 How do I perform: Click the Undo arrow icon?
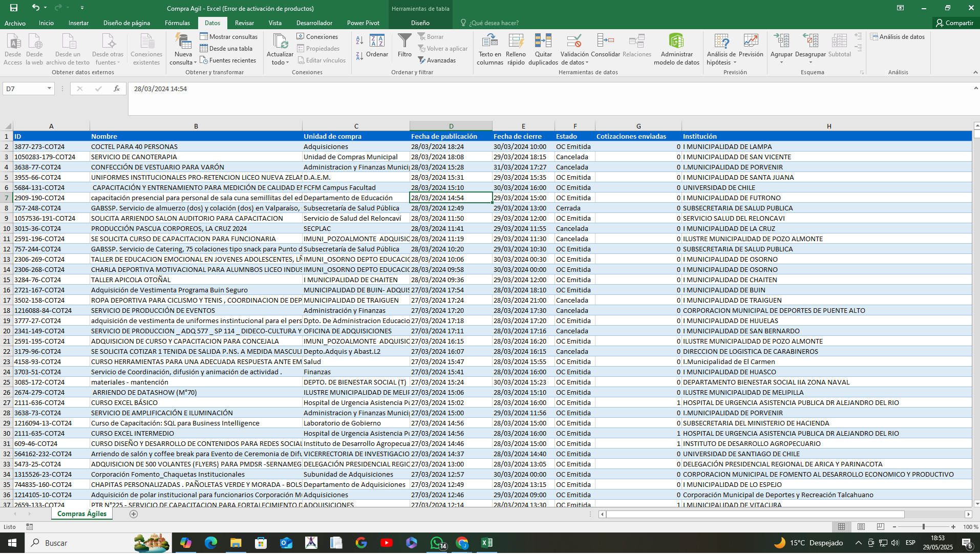pos(35,8)
